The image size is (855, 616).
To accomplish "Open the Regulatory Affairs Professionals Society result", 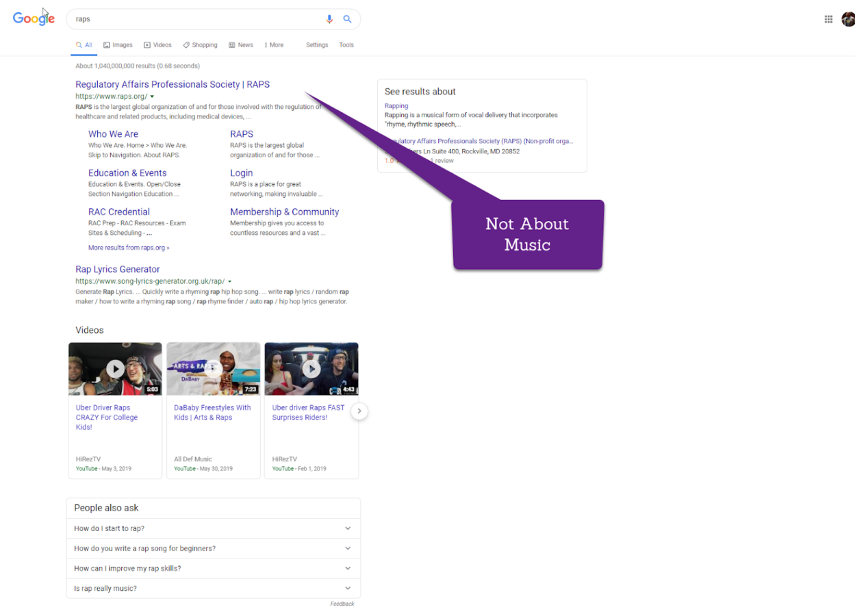I will pyautogui.click(x=173, y=85).
